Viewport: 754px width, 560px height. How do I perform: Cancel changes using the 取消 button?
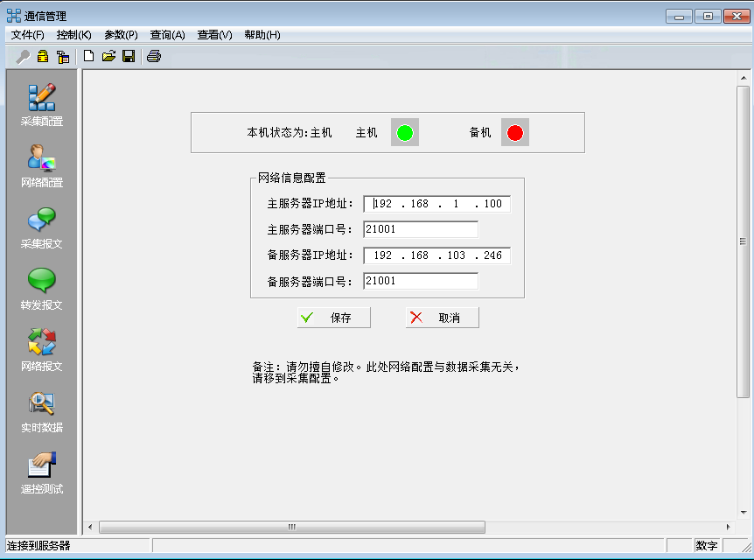443,318
